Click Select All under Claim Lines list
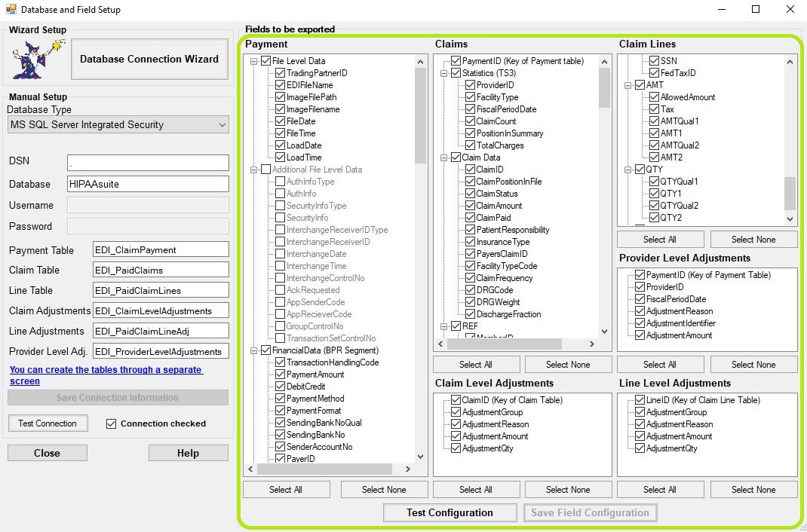The height and width of the screenshot is (532, 807). coord(660,239)
